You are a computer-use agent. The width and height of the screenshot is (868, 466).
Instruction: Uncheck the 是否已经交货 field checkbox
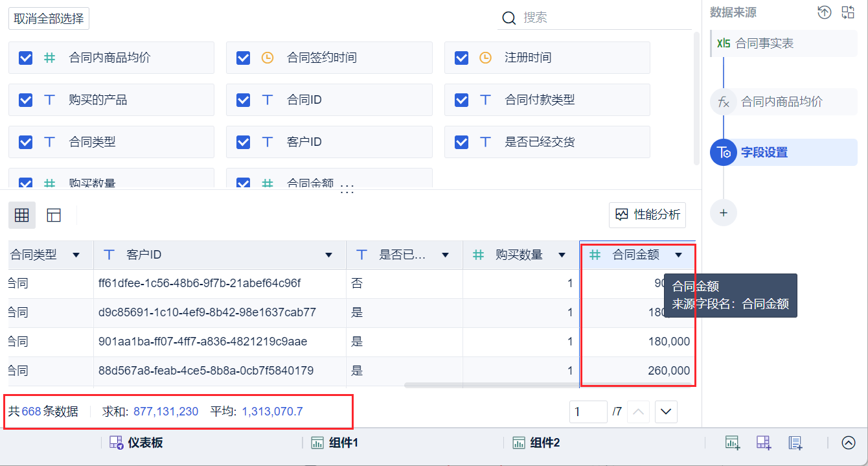(x=461, y=142)
